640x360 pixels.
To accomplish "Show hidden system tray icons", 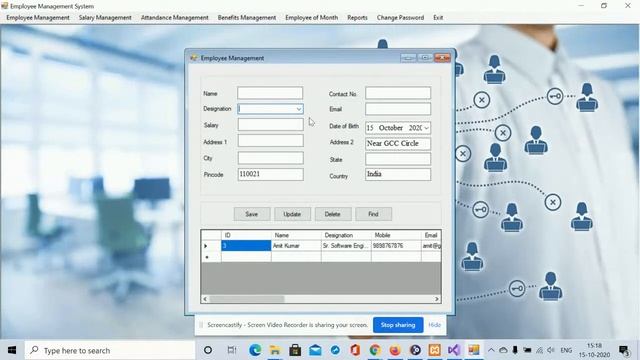I will (x=491, y=350).
